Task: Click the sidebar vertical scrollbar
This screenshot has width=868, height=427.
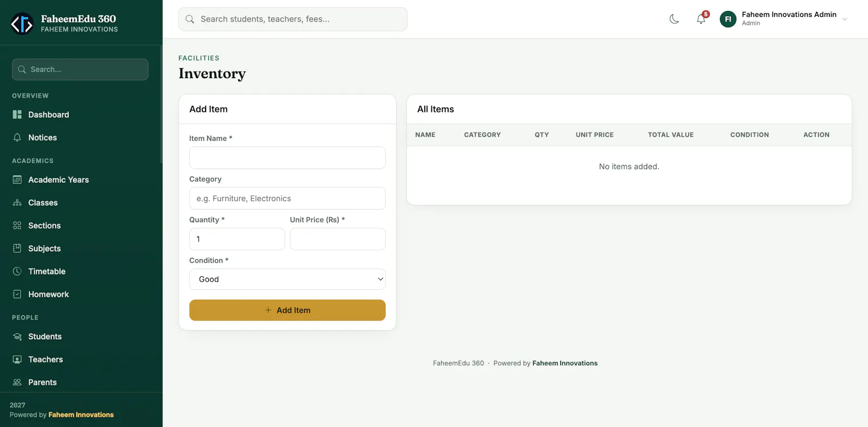Action: click(161, 104)
